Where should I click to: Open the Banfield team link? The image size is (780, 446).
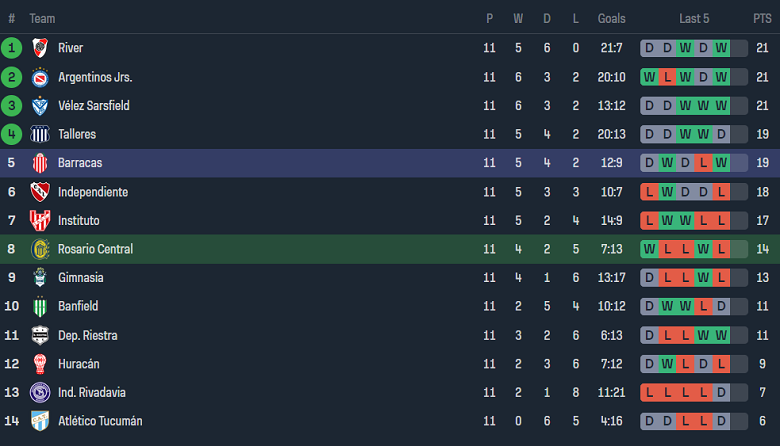(78, 306)
